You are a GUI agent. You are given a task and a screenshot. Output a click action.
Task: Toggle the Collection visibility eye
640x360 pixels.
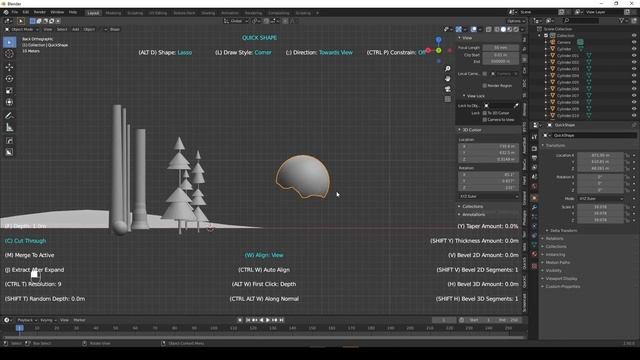[x=634, y=36]
